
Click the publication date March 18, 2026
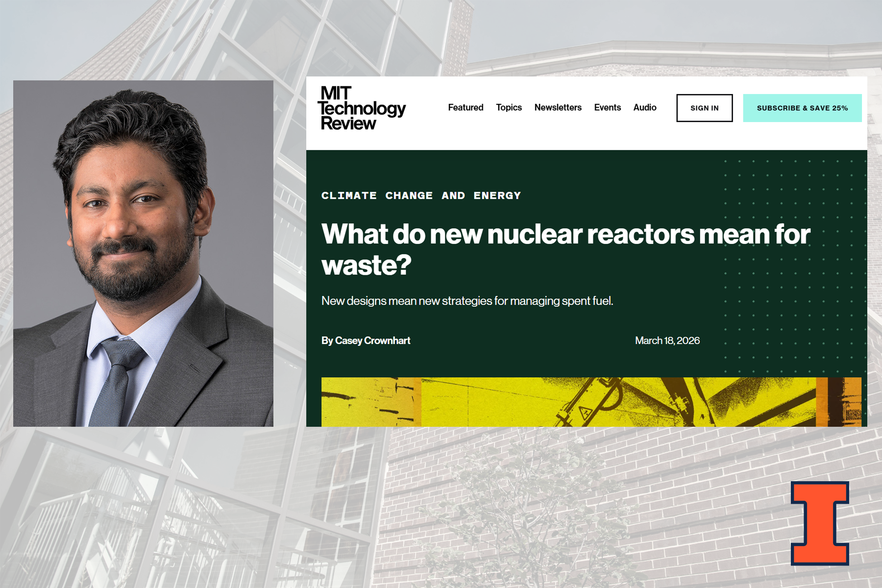tap(667, 341)
